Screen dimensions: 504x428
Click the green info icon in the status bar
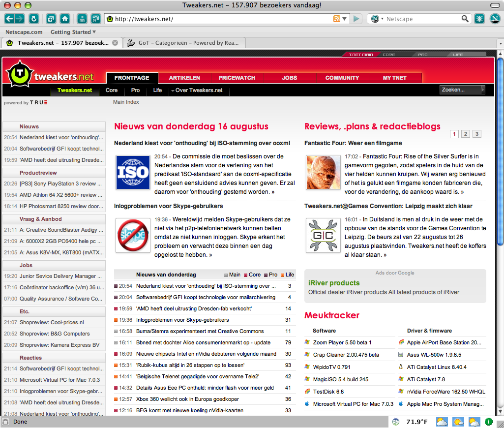click(x=489, y=422)
